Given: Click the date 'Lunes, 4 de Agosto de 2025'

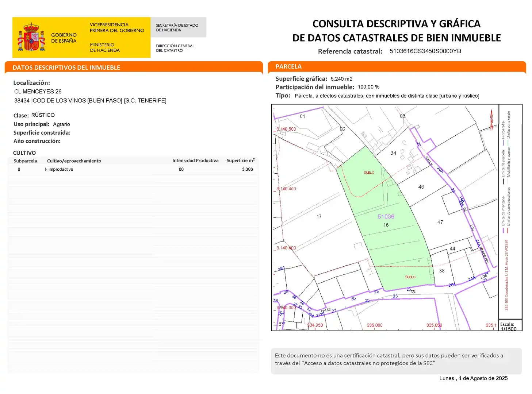Looking at the screenshot, I should [x=474, y=378].
